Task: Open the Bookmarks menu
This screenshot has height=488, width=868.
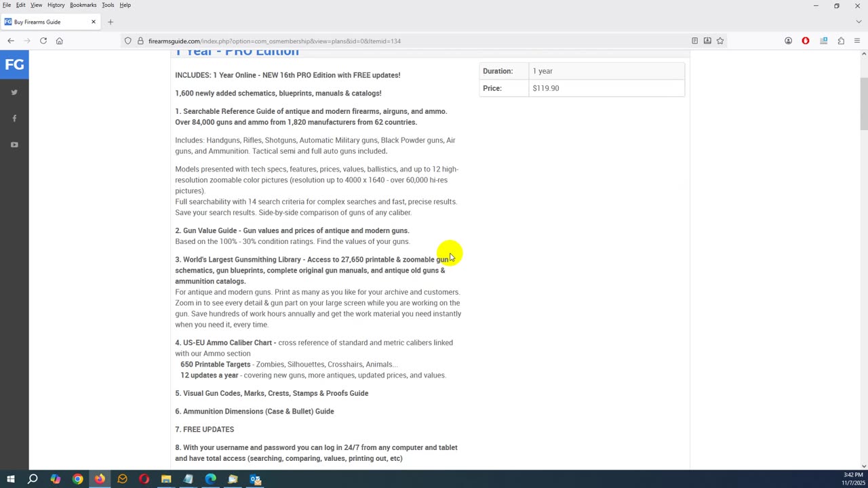Action: (x=83, y=5)
